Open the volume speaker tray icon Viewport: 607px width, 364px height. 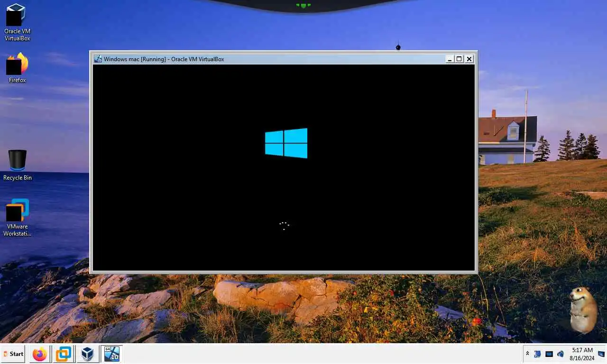click(561, 354)
